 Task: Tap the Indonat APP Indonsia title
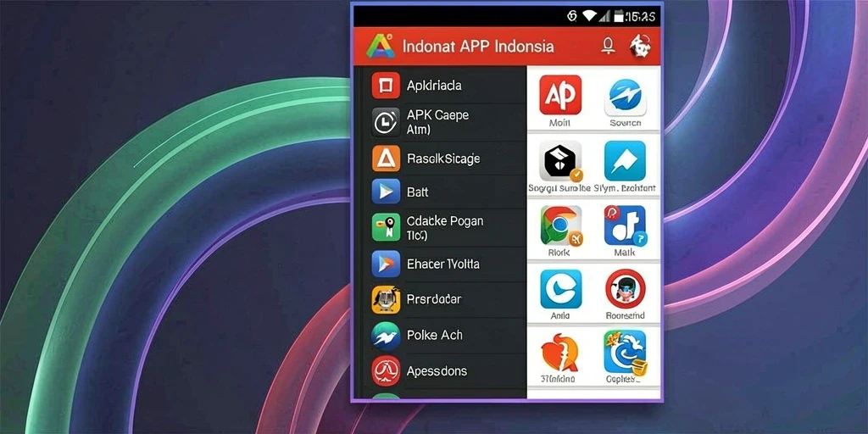coord(478,46)
